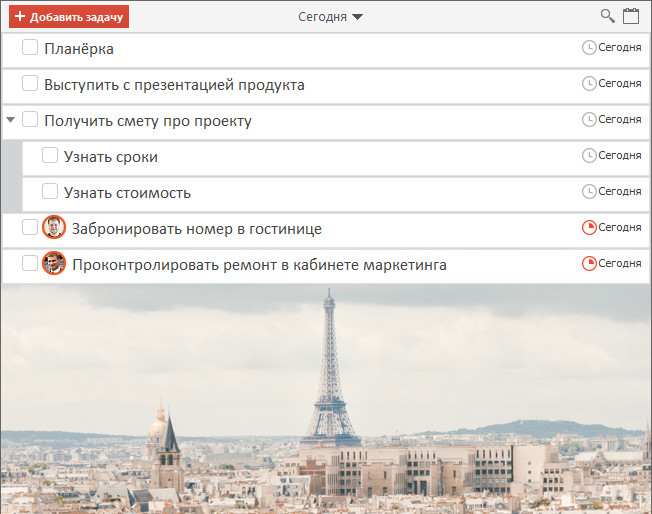This screenshot has width=652, height=514.
Task: Click the Добавить задачу button
Action: coord(69,17)
